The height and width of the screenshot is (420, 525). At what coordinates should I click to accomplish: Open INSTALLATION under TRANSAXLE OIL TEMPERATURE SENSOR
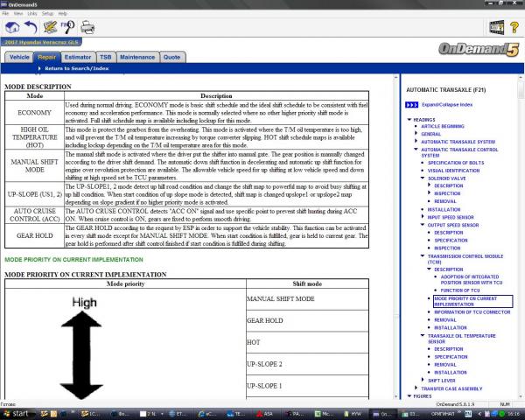(x=451, y=373)
